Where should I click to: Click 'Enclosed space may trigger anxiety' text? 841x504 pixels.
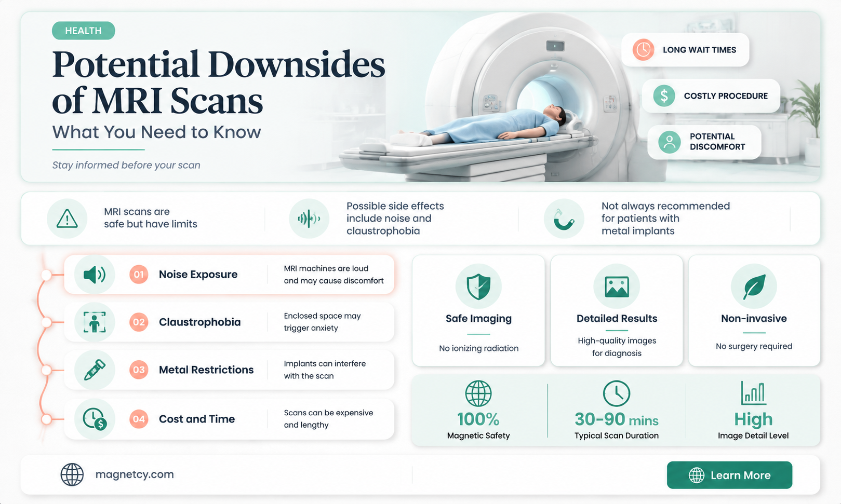pyautogui.click(x=322, y=322)
